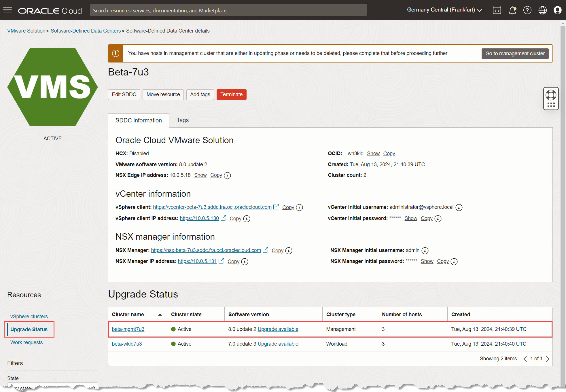Open the language globe icon
This screenshot has width=566, height=392.
(542, 10)
